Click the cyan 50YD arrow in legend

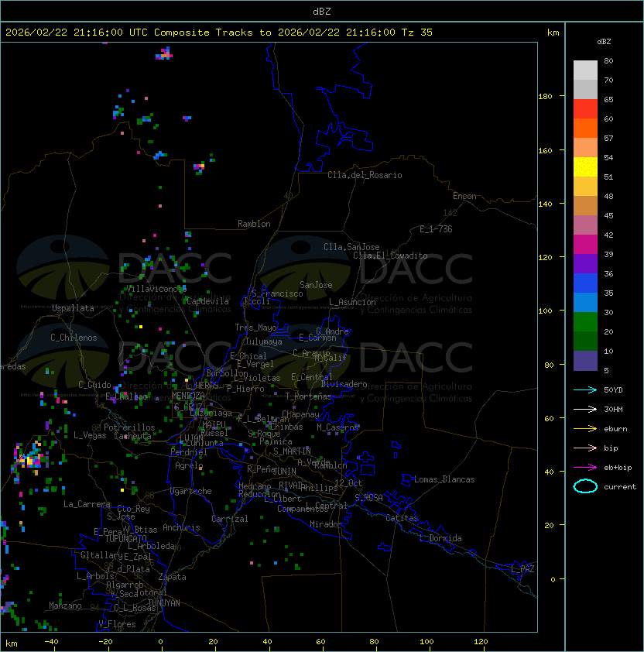pyautogui.click(x=585, y=390)
